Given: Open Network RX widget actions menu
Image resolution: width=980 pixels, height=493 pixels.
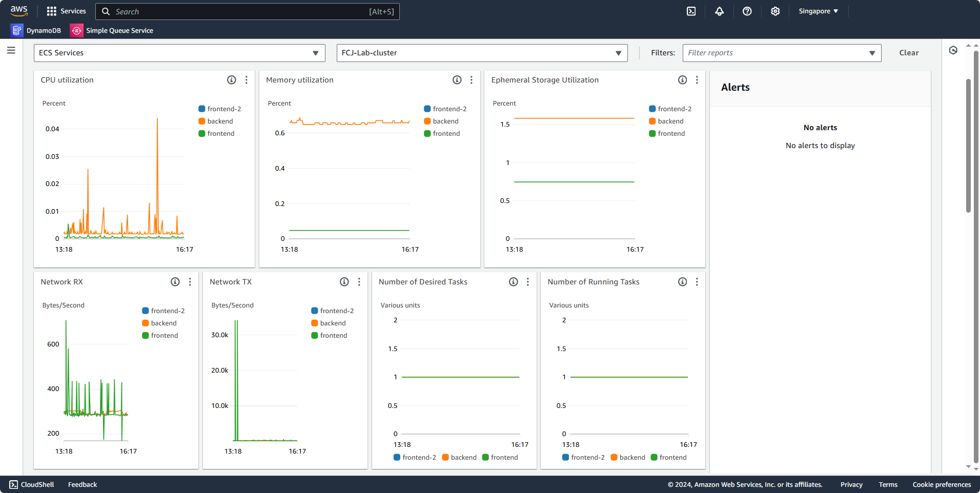Looking at the screenshot, I should coord(190,282).
